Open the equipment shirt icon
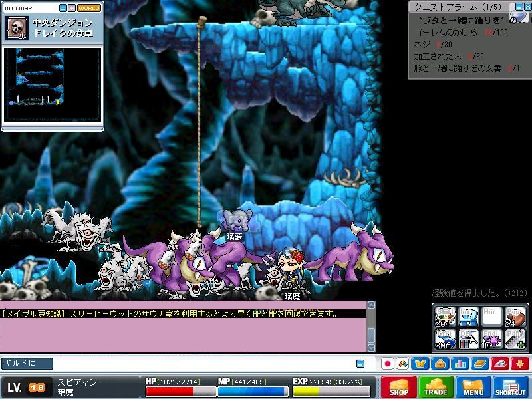Screen dimensions: 532x399 [420, 364]
